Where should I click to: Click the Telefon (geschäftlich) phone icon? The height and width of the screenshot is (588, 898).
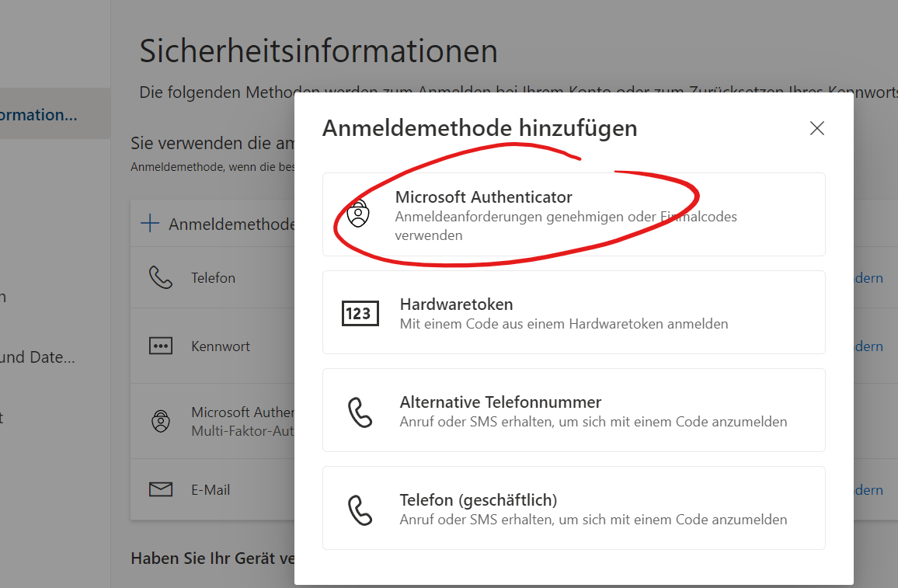360,510
